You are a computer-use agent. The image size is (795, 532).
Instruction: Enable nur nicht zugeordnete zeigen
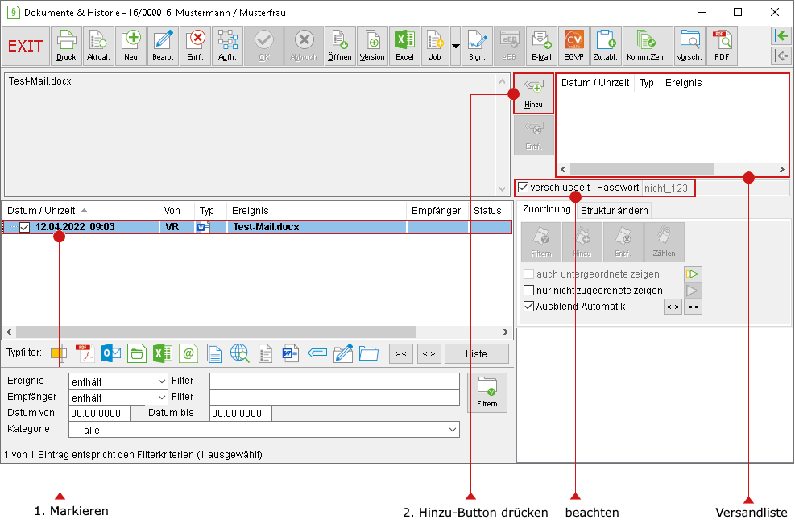(x=529, y=291)
